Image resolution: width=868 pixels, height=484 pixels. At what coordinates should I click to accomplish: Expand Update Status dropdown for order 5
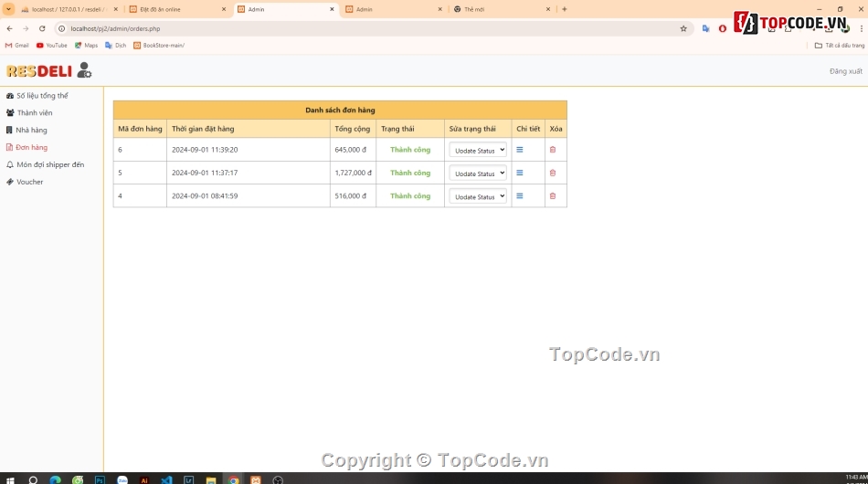click(478, 174)
